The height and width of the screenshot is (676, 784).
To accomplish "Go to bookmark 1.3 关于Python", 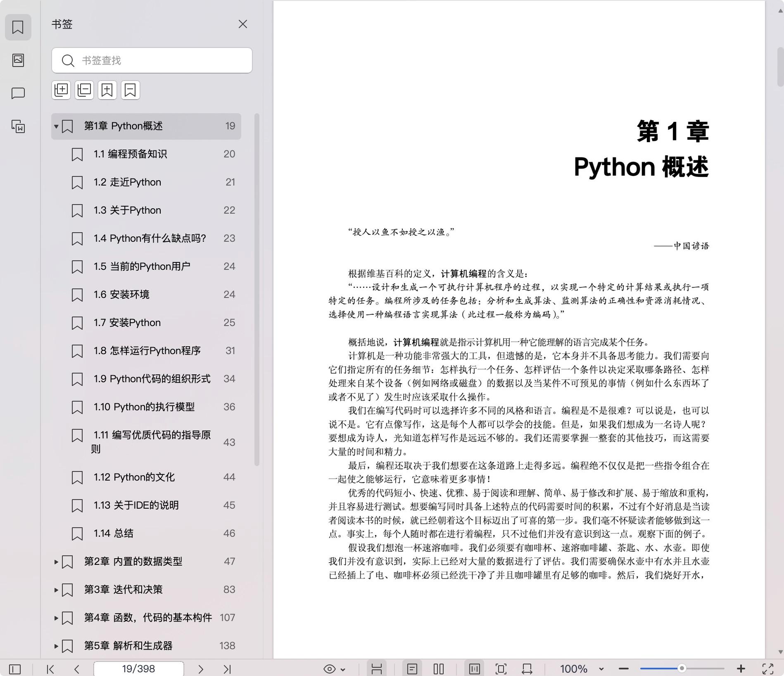I will [146, 210].
